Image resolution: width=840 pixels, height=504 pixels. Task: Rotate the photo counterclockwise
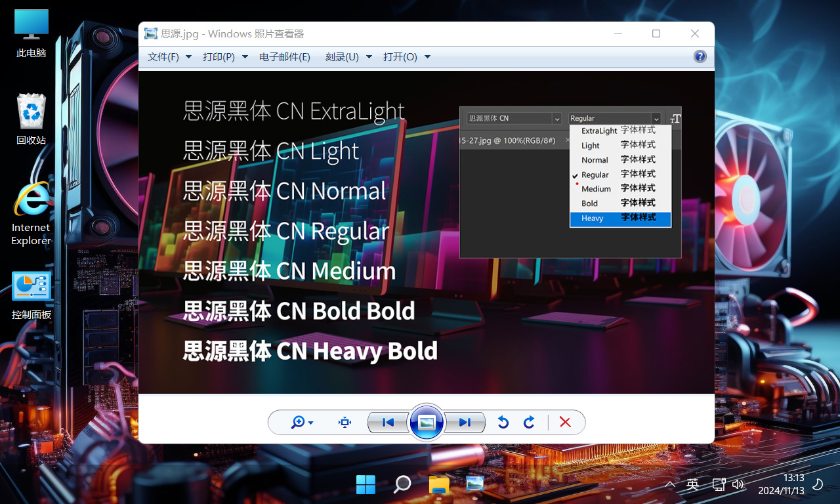503,423
